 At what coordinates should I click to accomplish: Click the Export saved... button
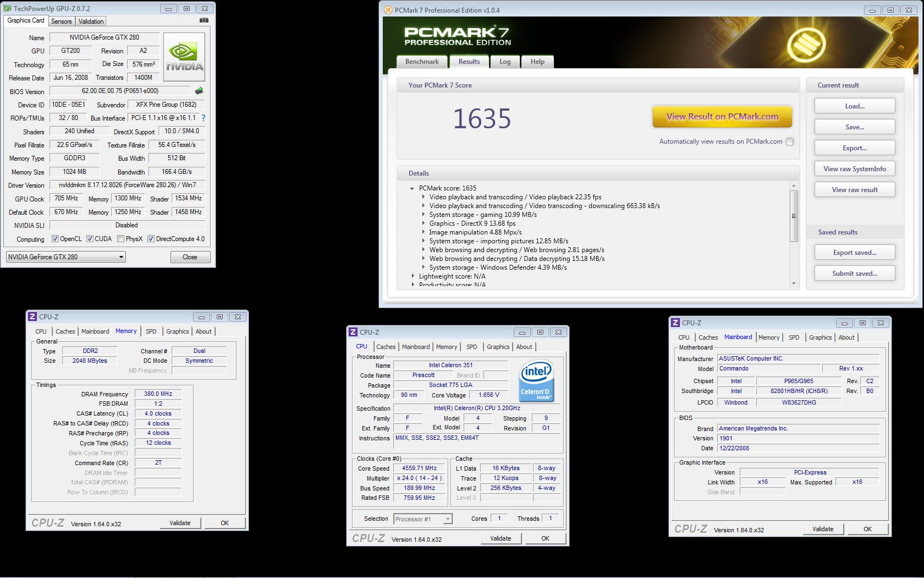pyautogui.click(x=855, y=253)
